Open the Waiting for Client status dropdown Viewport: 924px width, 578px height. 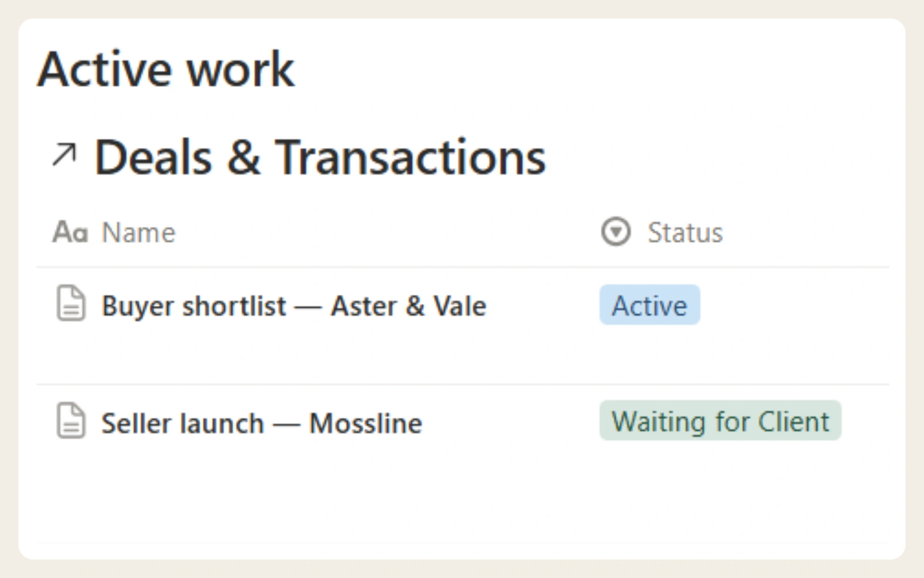click(x=720, y=421)
